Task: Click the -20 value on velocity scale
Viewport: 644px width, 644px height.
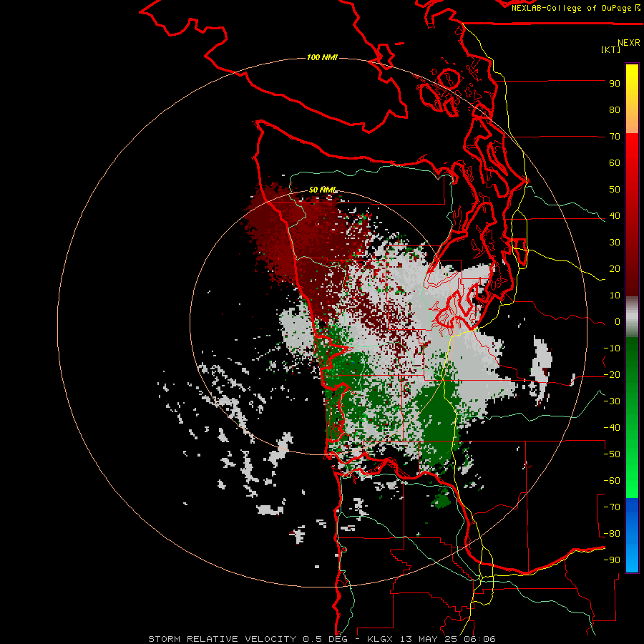Action: coord(612,375)
